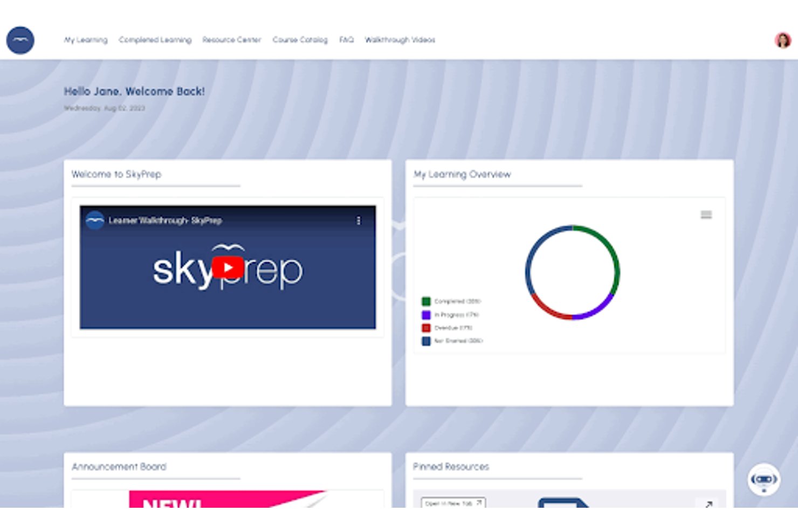Go to My Learning tab
Screen dimensions: 798x532
tap(86, 40)
